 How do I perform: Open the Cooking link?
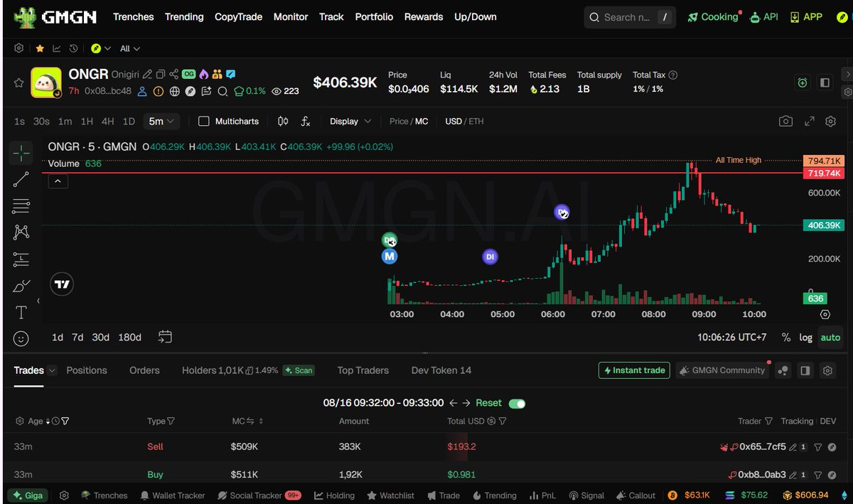[x=714, y=16]
